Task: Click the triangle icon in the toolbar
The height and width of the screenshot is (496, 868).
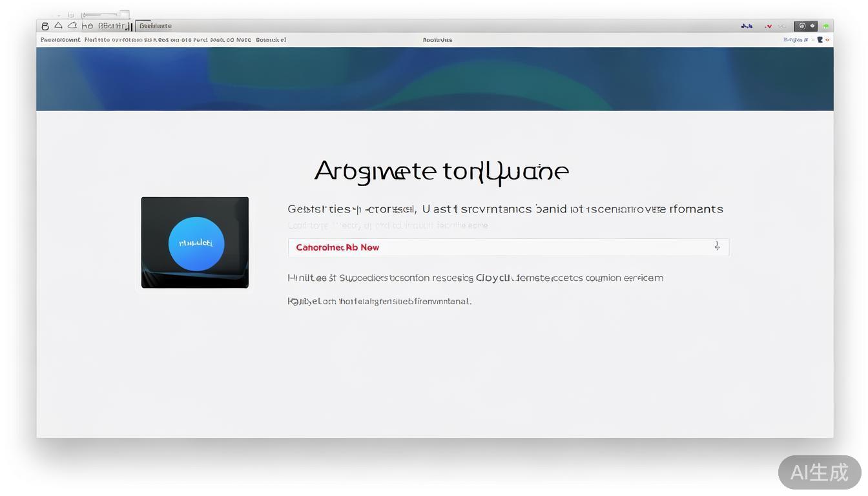Action: click(58, 26)
